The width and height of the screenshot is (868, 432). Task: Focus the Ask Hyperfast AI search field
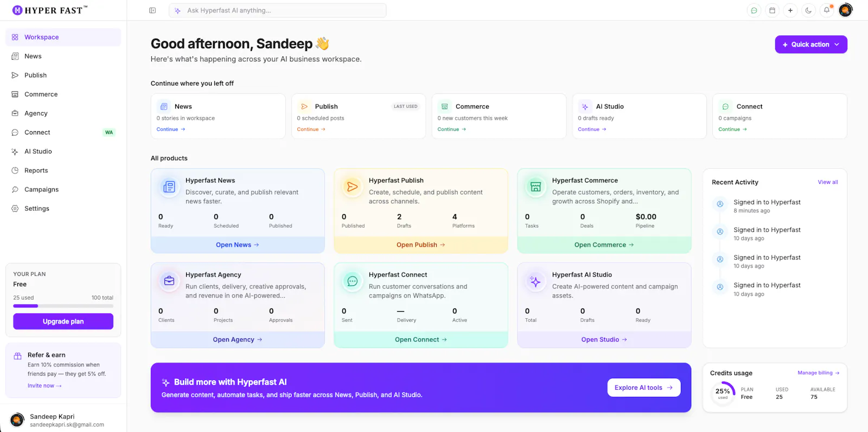click(278, 10)
